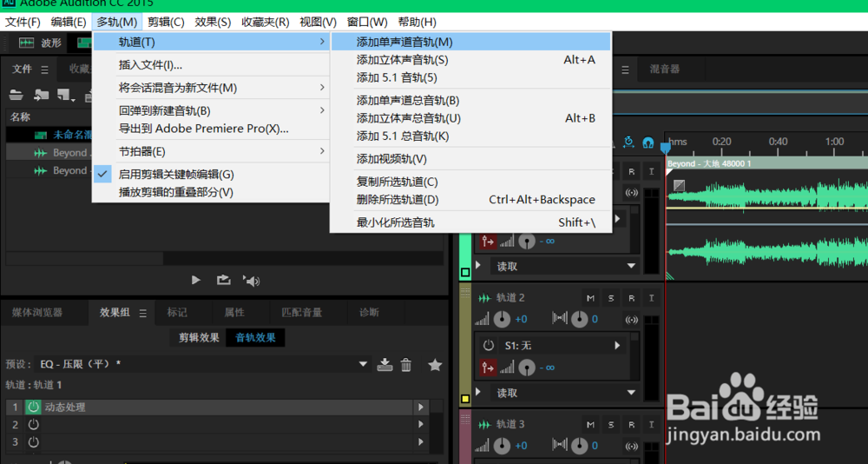The width and height of the screenshot is (868, 464).
Task: Click 插入文件(I)... menu entry
Action: (x=210, y=65)
